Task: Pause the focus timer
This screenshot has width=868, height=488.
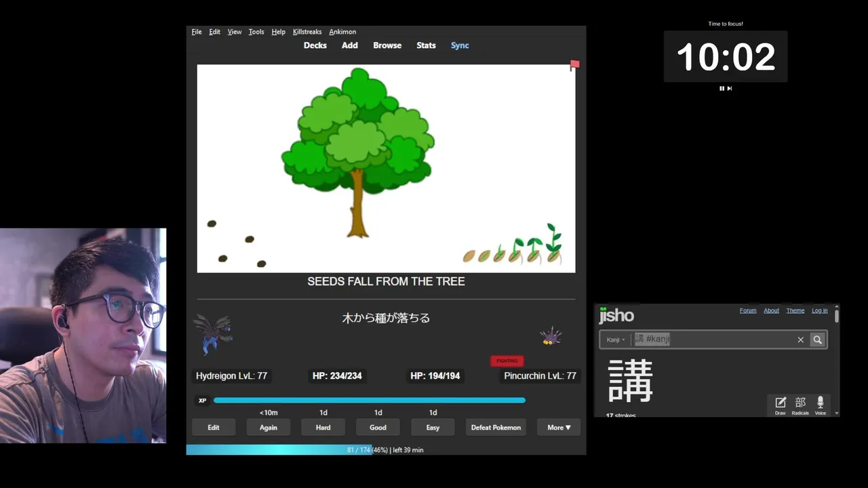Action: click(722, 88)
